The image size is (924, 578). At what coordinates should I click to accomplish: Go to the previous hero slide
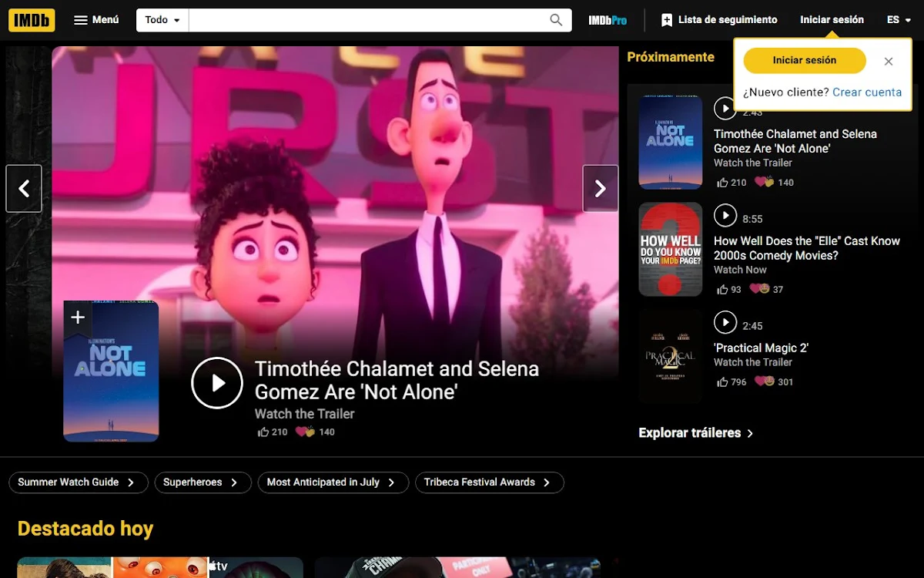[x=24, y=188]
